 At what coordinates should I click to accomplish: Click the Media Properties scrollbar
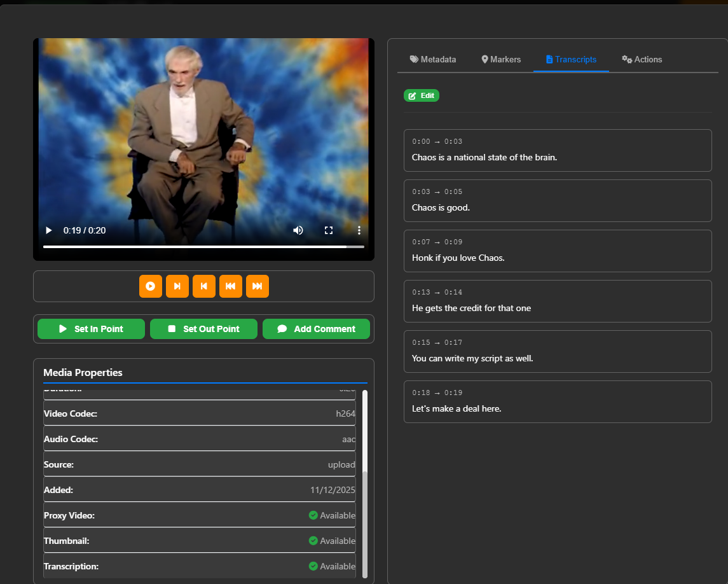point(365,522)
